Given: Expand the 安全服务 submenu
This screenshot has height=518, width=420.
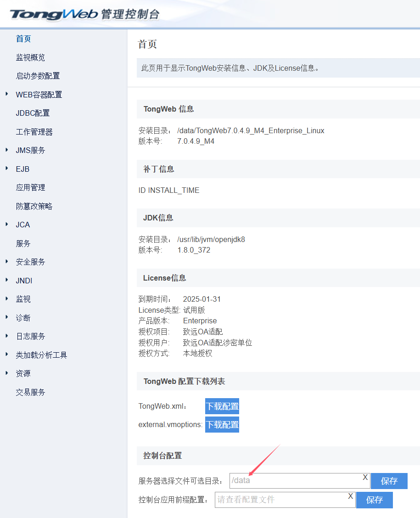Looking at the screenshot, I should click(x=7, y=261).
